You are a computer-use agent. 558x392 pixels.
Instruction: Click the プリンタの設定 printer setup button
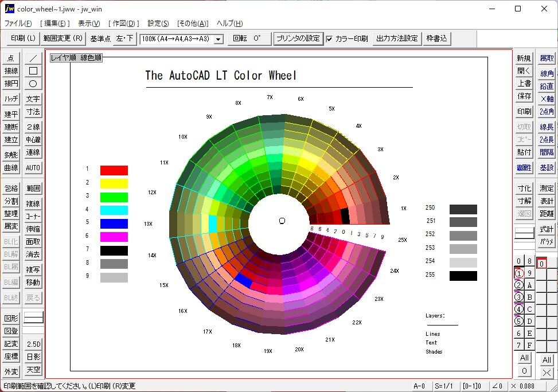click(298, 38)
